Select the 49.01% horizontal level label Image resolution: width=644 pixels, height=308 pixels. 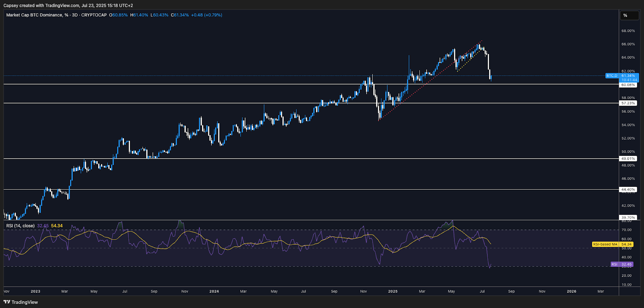pyautogui.click(x=628, y=159)
